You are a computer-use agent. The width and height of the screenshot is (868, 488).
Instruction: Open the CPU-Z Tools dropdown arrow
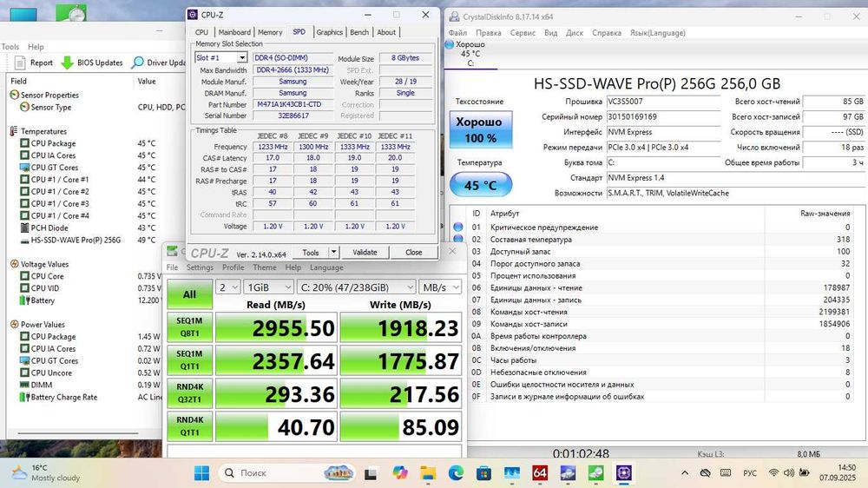[334, 252]
